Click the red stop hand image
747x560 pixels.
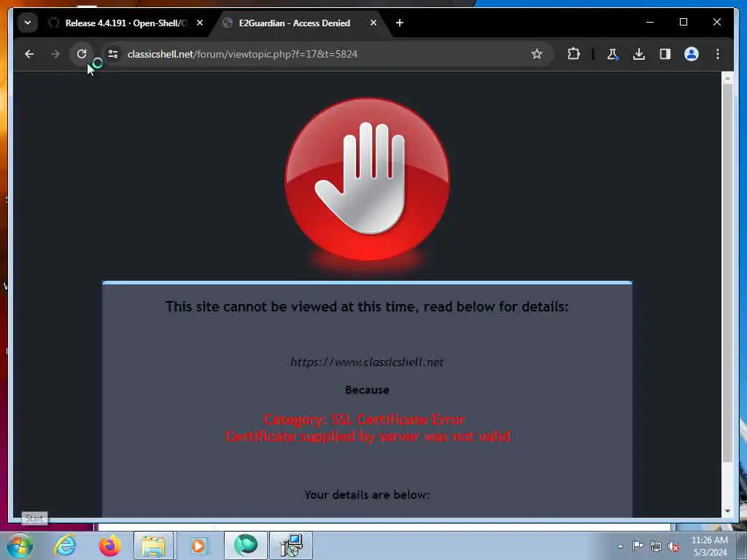[367, 179]
